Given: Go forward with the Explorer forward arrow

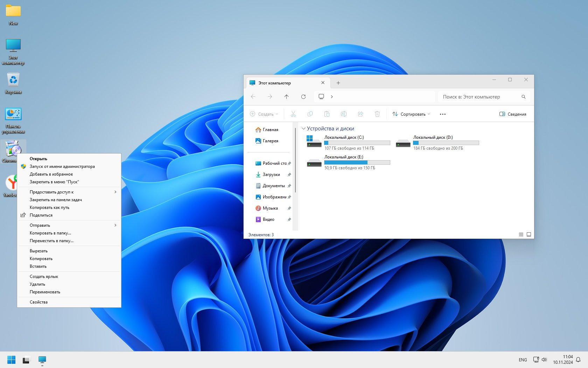Looking at the screenshot, I should tap(270, 97).
